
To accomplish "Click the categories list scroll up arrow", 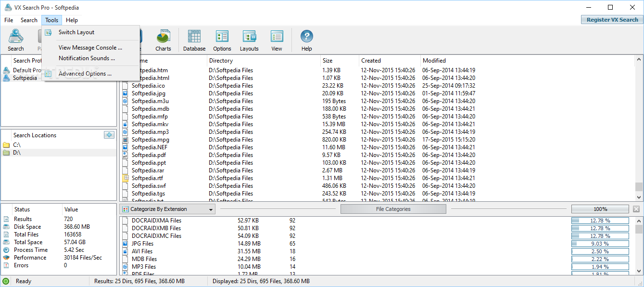I will [639, 221].
